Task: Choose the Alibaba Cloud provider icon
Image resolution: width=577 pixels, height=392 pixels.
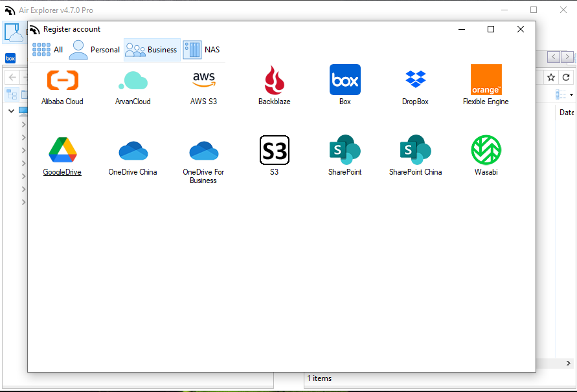Action: [63, 80]
